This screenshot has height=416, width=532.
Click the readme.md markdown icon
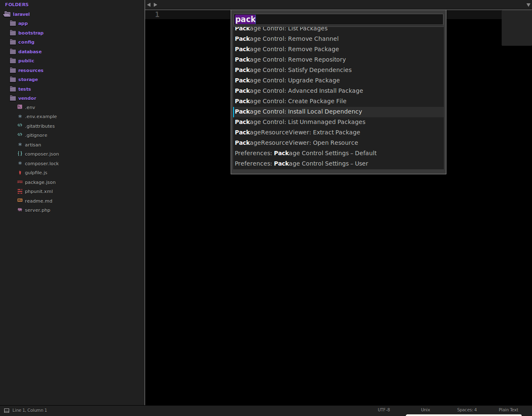20,201
